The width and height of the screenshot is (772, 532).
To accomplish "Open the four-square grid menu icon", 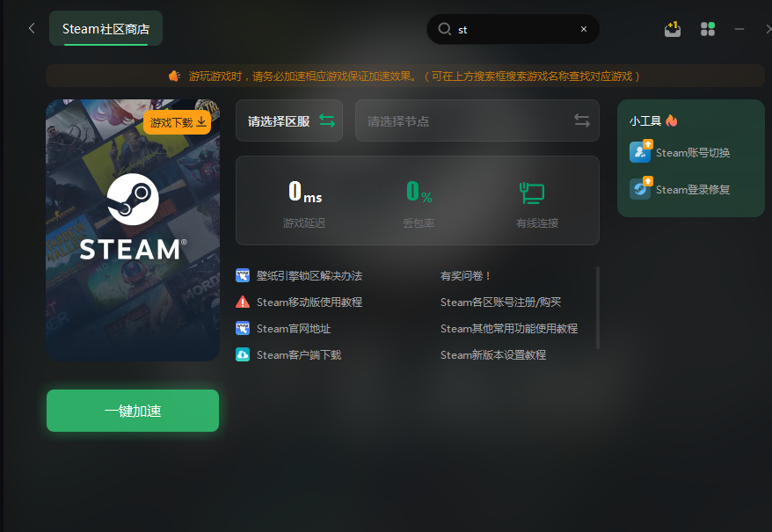I will [x=708, y=29].
